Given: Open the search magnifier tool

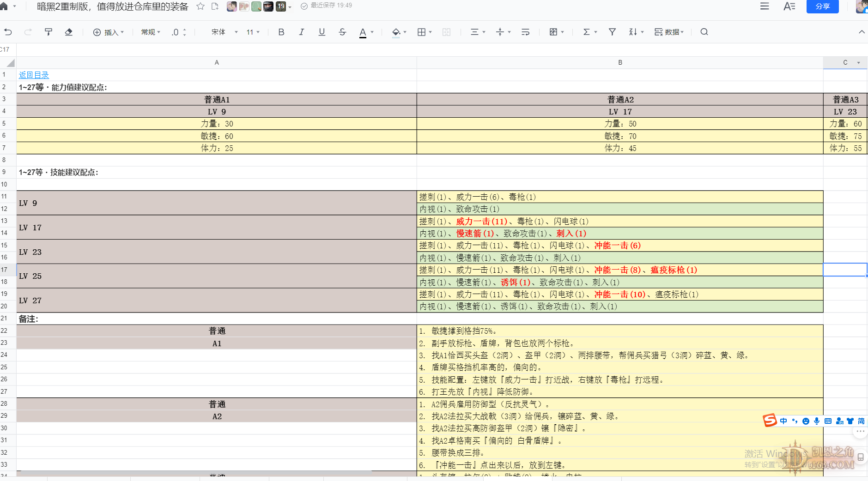Looking at the screenshot, I should click(x=704, y=32).
